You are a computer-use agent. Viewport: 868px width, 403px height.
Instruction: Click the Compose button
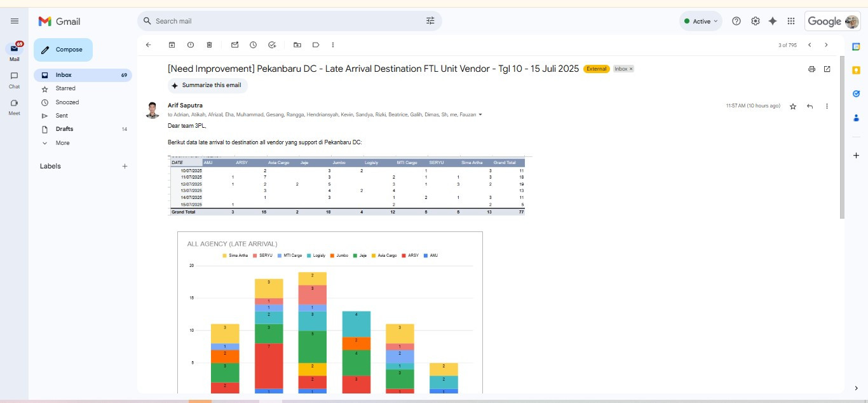point(63,50)
